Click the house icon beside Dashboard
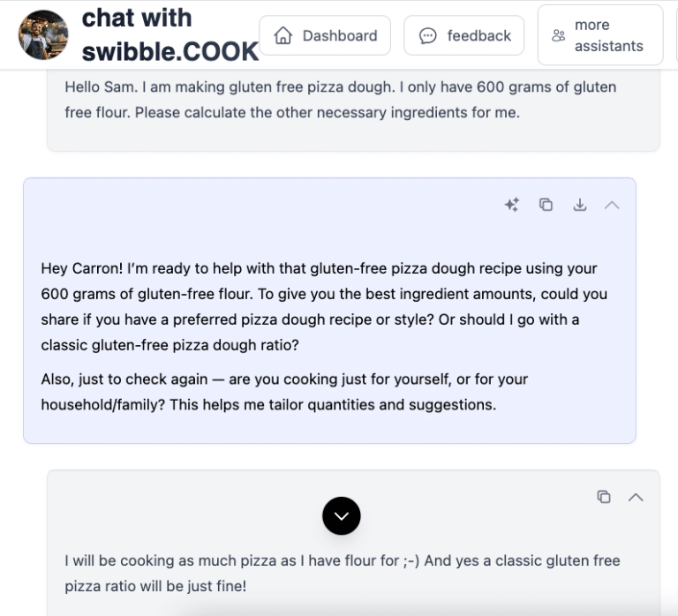Viewport: 678px width, 616px height. (x=283, y=35)
